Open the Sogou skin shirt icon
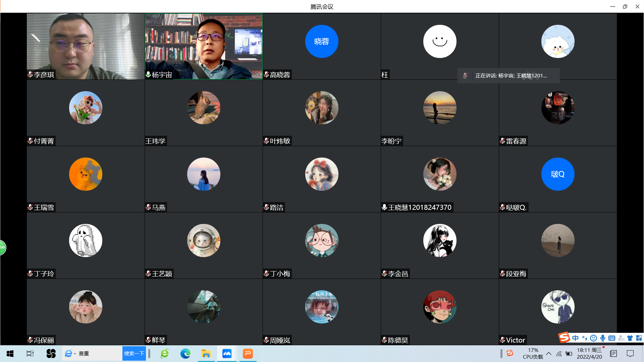644x362 pixels. point(630,338)
